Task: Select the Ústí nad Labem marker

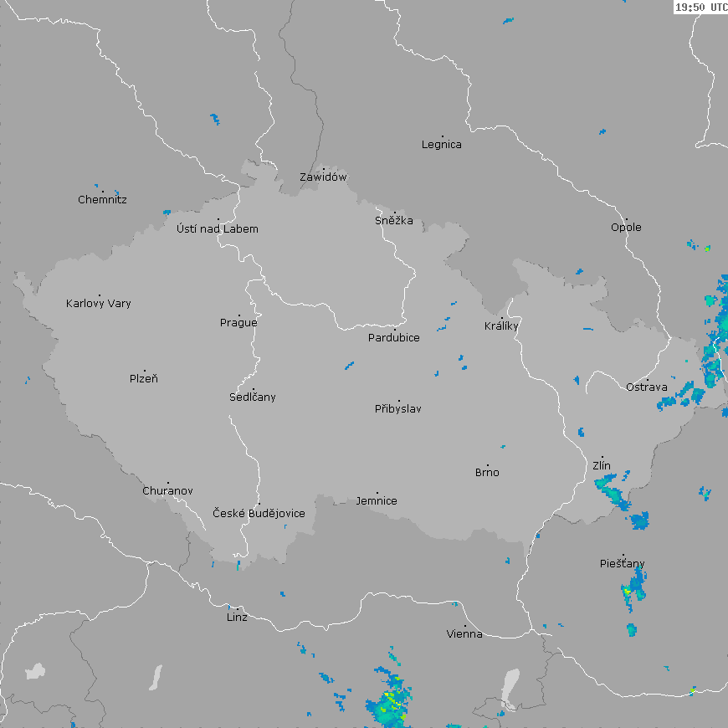Action: click(218, 220)
